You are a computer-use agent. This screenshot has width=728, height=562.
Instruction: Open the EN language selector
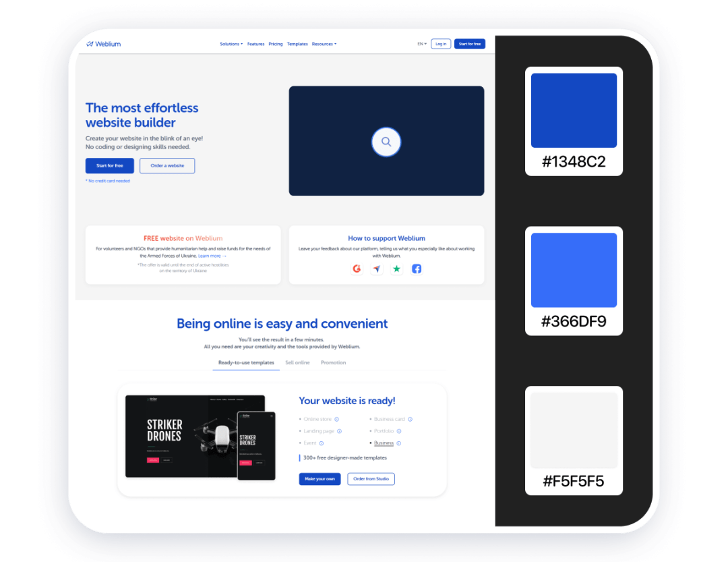[421, 43]
